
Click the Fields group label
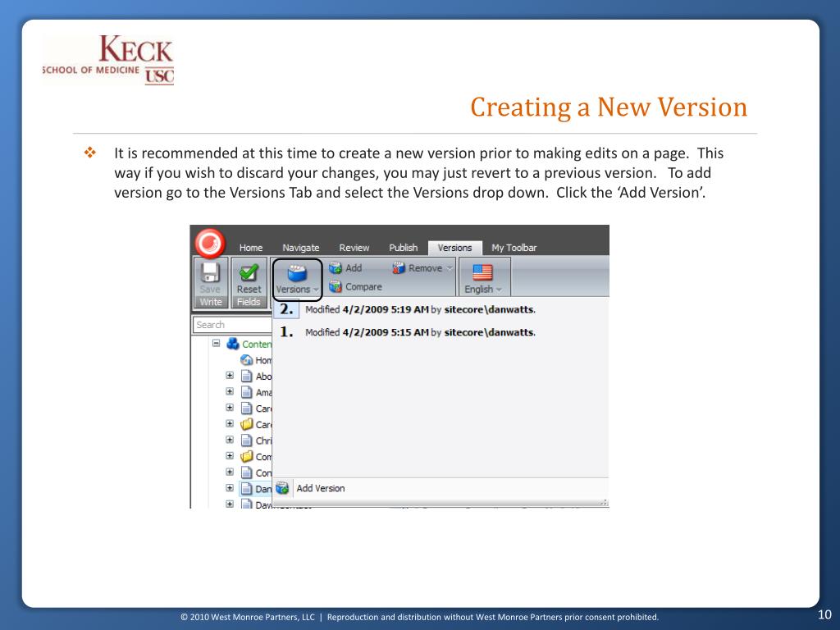coord(249,302)
